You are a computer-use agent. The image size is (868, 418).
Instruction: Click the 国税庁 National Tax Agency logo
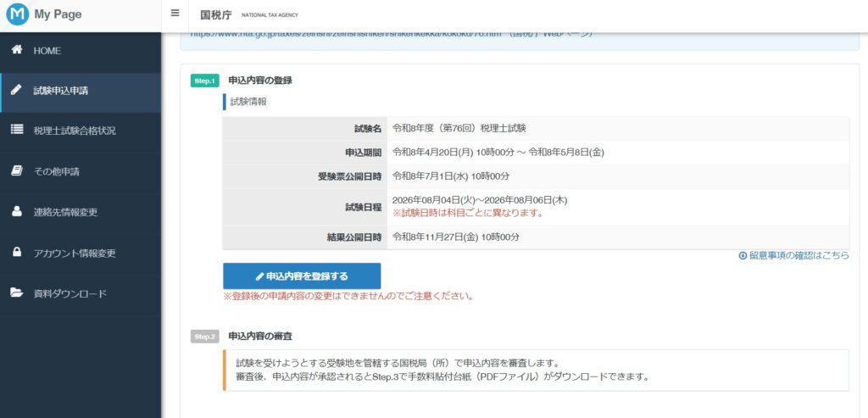tap(248, 15)
